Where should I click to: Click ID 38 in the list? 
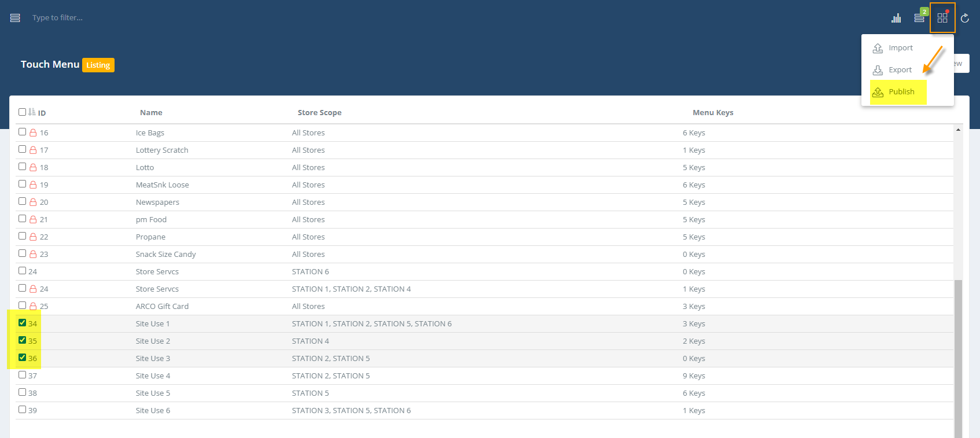32,393
